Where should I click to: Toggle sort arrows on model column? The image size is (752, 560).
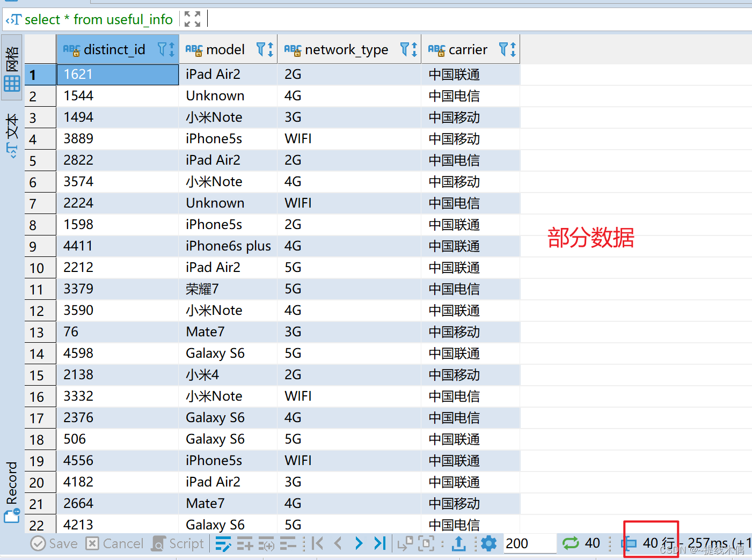click(x=271, y=49)
